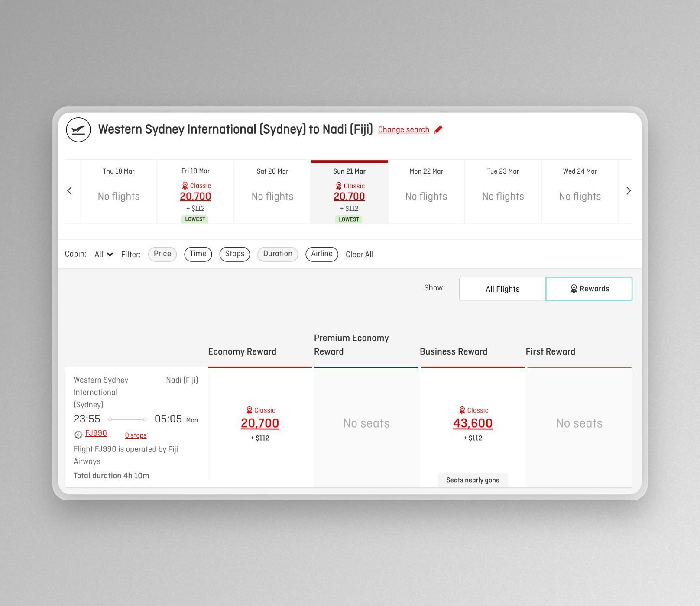Select Economy Reward fare 20,700 points
Image resolution: width=700 pixels, height=606 pixels.
[x=260, y=423]
